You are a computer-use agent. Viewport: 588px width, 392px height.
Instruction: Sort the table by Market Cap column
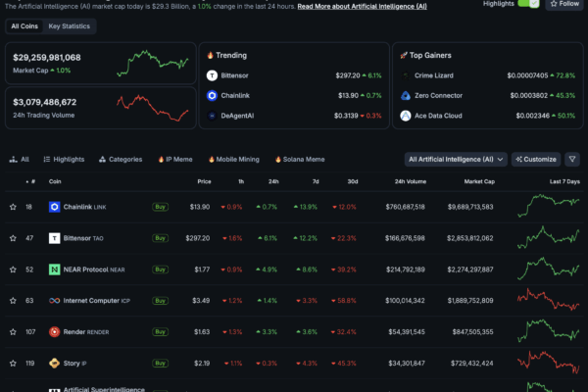(x=479, y=181)
